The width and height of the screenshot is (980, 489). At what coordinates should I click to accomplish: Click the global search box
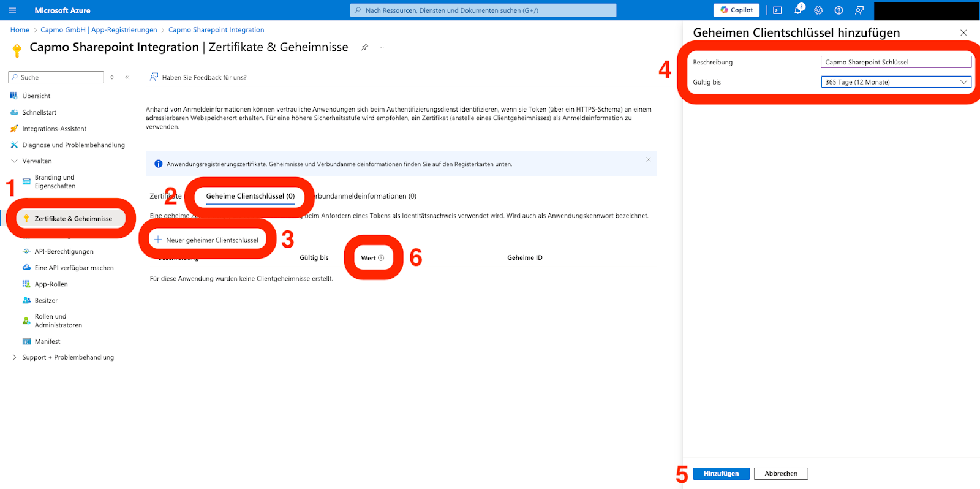click(483, 10)
